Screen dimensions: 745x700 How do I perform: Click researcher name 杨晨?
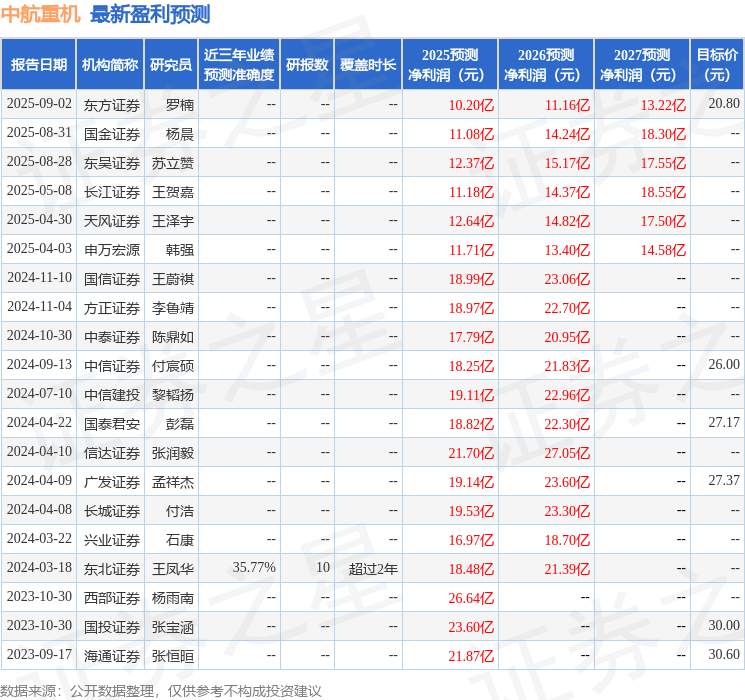click(x=180, y=134)
